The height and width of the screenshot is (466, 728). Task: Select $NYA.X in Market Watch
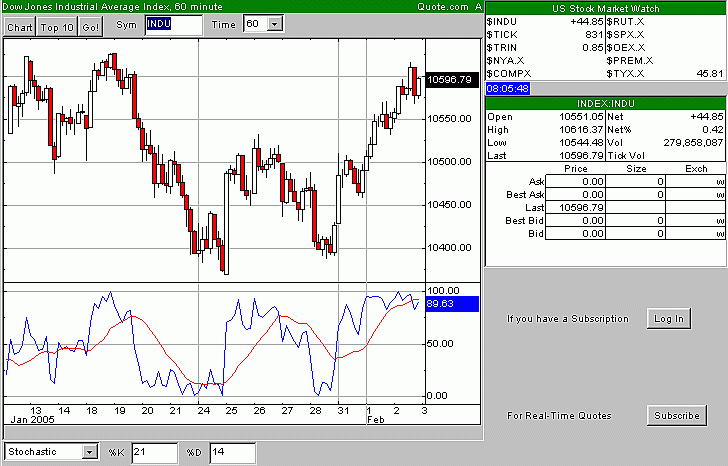[505, 61]
